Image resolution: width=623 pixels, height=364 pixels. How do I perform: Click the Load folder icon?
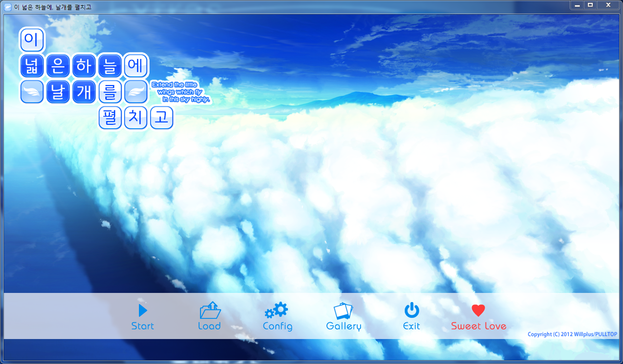[x=210, y=311]
